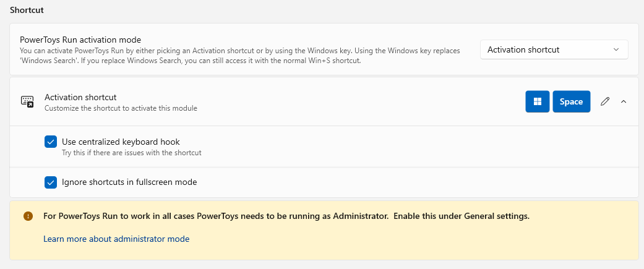Click the Activation shortcut row title

click(80, 97)
